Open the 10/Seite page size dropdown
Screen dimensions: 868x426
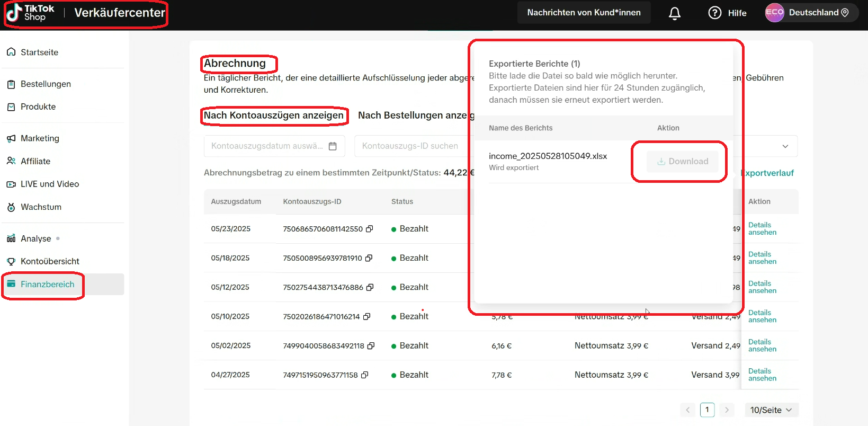(x=771, y=410)
